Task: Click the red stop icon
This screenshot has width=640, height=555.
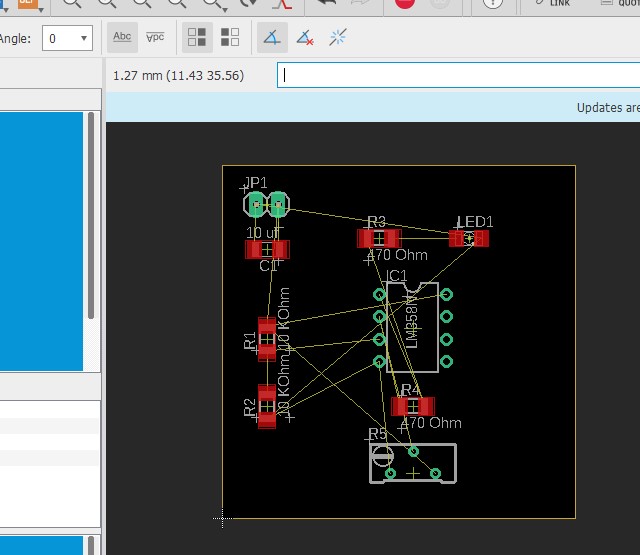Action: [x=405, y=4]
